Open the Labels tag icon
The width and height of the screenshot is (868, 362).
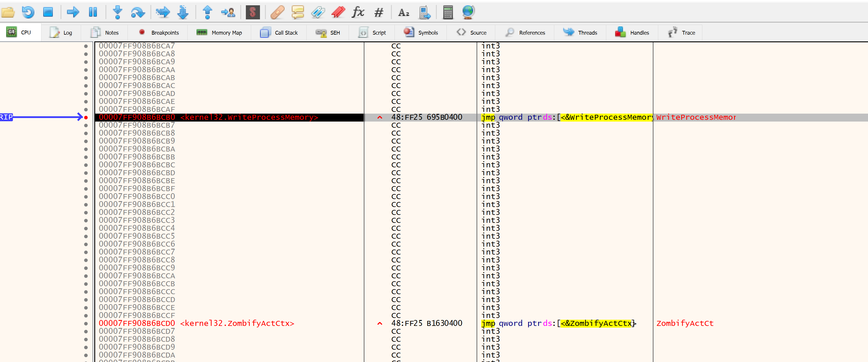click(318, 12)
